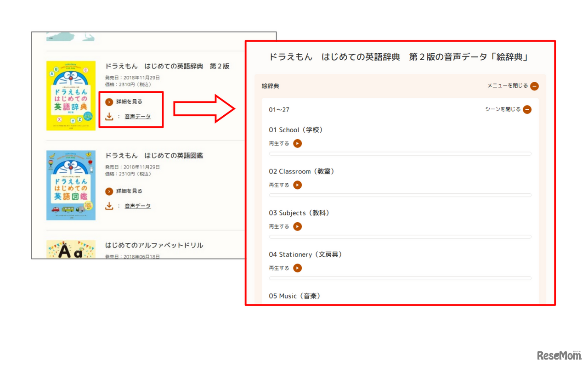The width and height of the screenshot is (588, 366).
Task: Click download icon for 英語辞典 第2版
Action: click(109, 117)
